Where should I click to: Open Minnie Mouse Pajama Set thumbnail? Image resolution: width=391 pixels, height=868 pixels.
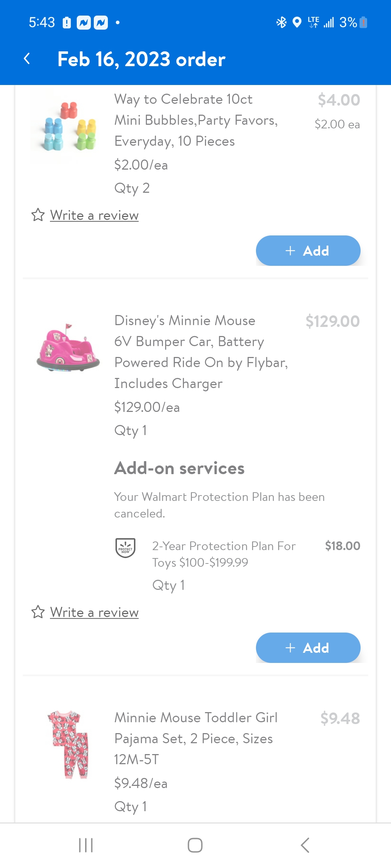[x=69, y=744]
